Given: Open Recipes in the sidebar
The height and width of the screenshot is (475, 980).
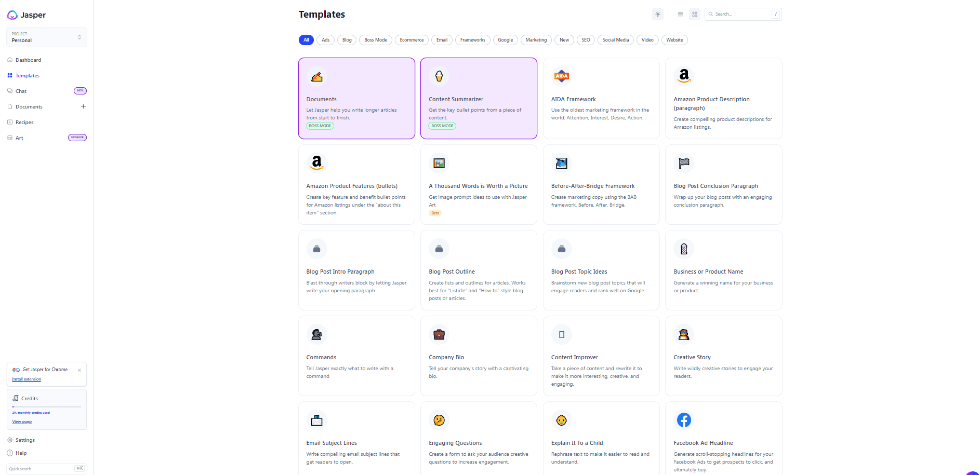Looking at the screenshot, I should click(x=24, y=123).
